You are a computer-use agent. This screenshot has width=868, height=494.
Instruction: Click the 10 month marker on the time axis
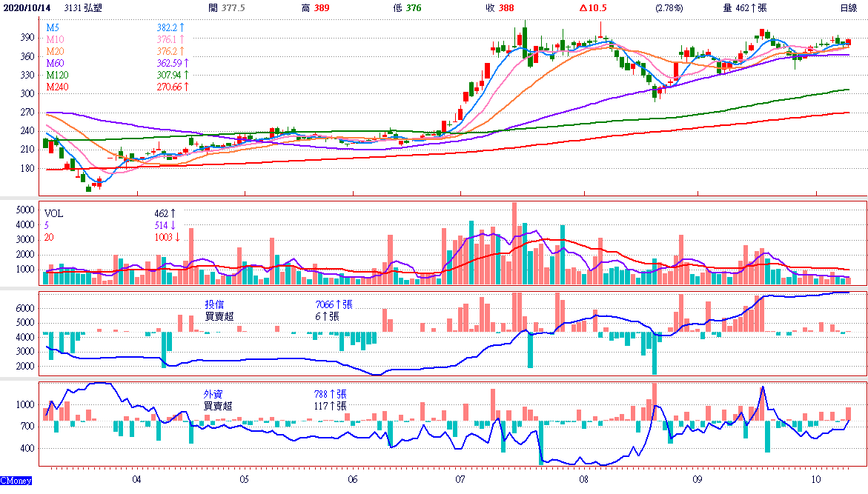point(816,479)
